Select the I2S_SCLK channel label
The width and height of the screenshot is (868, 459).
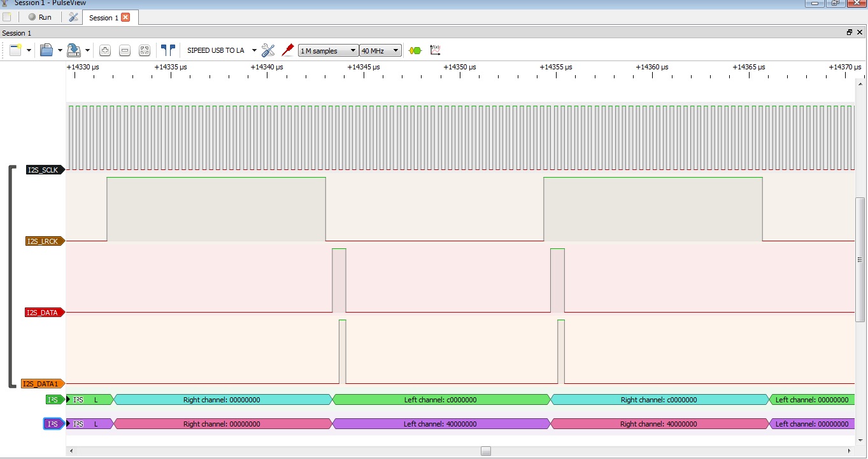click(43, 170)
